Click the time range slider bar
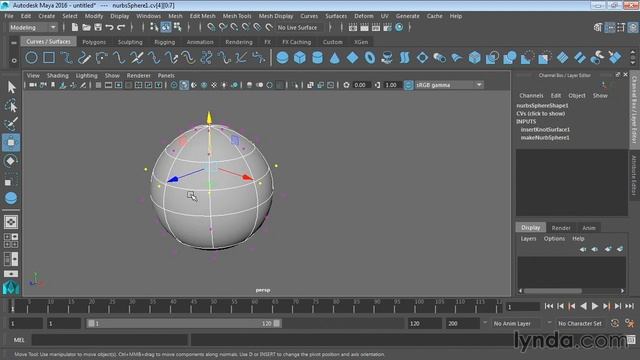 (184, 323)
